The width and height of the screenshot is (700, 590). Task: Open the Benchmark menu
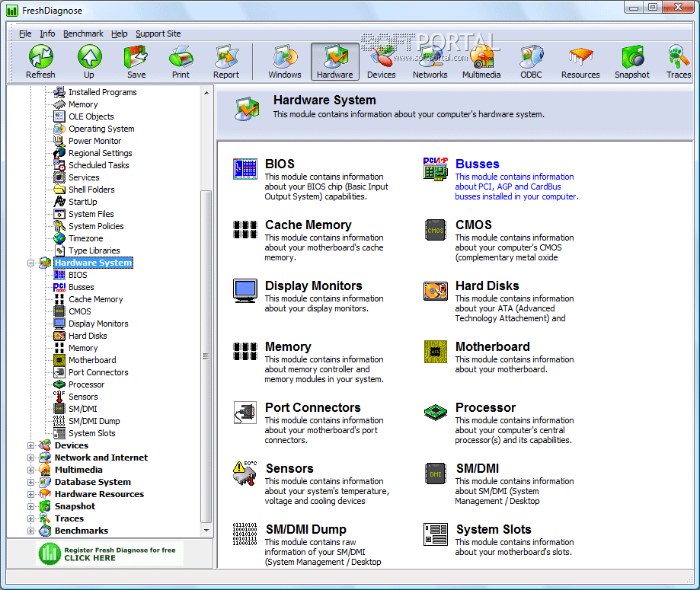(x=83, y=33)
